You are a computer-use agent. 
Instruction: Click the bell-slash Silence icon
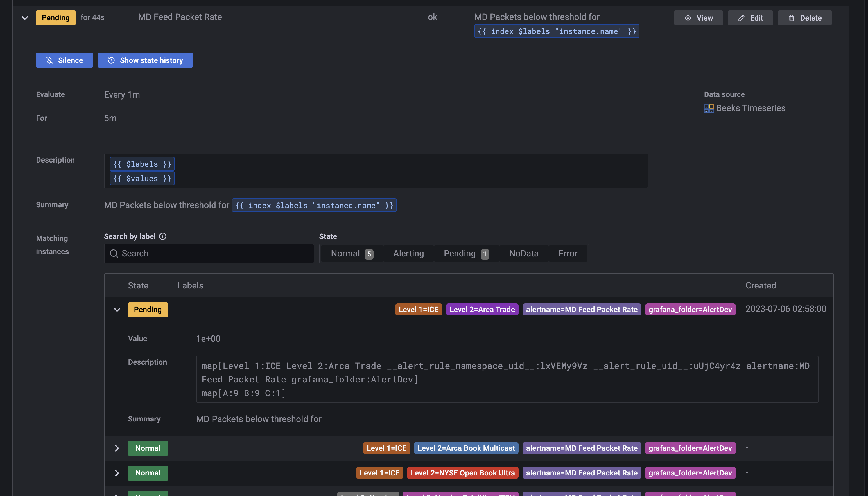click(x=50, y=60)
